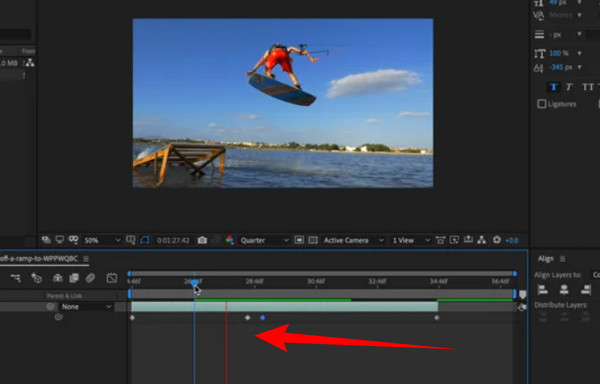
Task: Click the Reset Exposure icon
Action: coord(497,240)
